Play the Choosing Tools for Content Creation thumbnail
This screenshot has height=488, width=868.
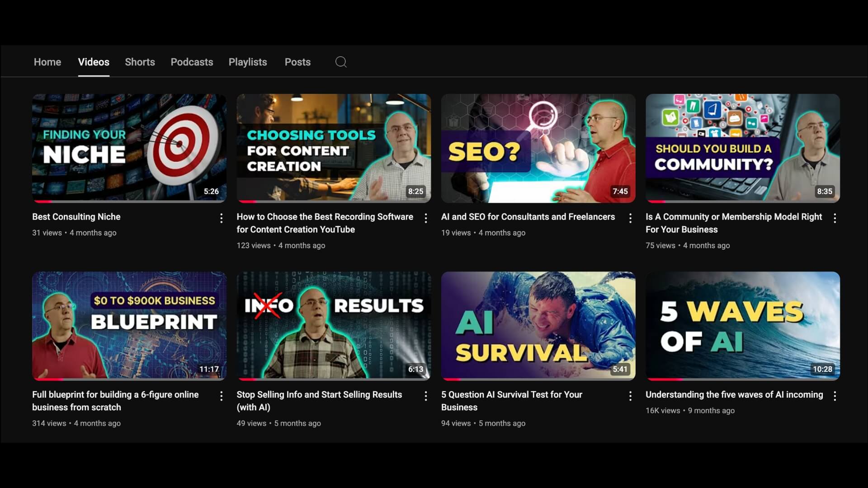pyautogui.click(x=334, y=148)
